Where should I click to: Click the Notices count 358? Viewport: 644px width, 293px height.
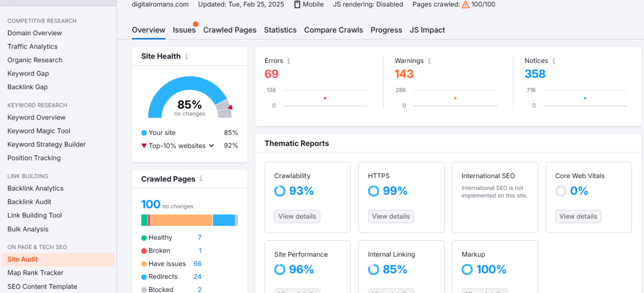click(535, 74)
